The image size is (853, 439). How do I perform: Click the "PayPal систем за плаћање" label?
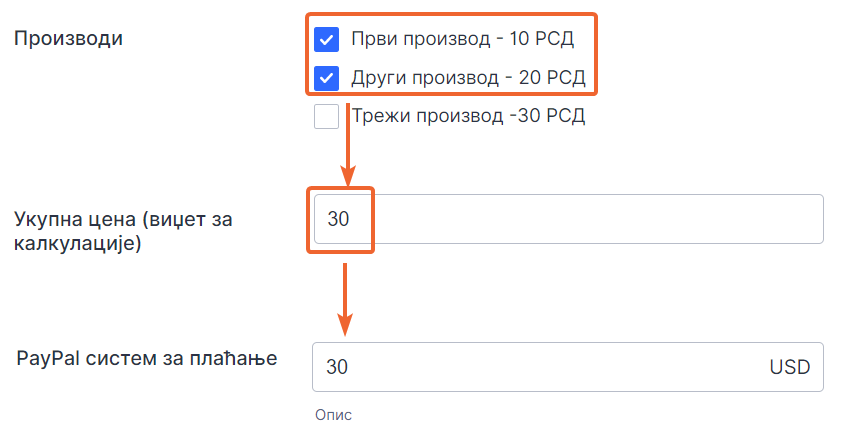146,358
